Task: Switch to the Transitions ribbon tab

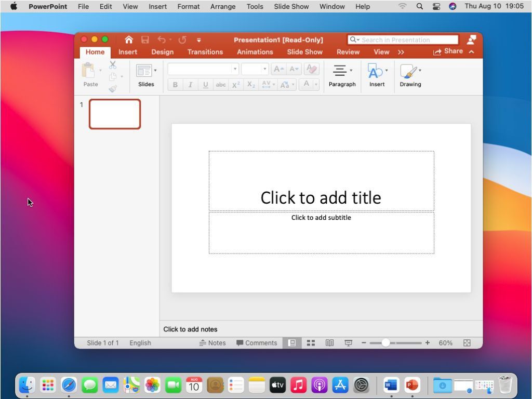Action: pos(205,52)
